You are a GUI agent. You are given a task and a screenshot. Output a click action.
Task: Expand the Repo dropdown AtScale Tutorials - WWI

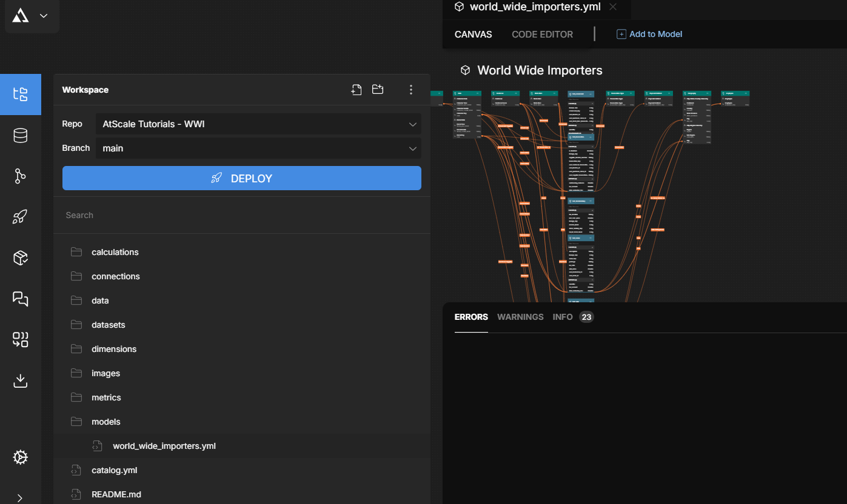(258, 124)
